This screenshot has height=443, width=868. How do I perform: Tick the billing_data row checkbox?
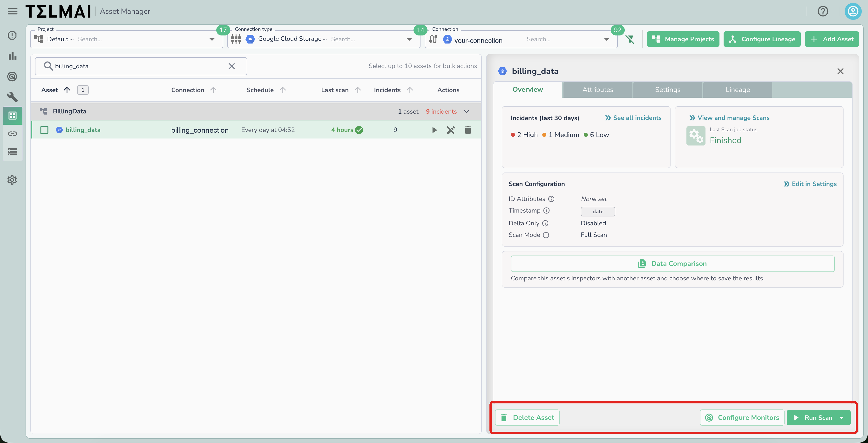click(44, 130)
